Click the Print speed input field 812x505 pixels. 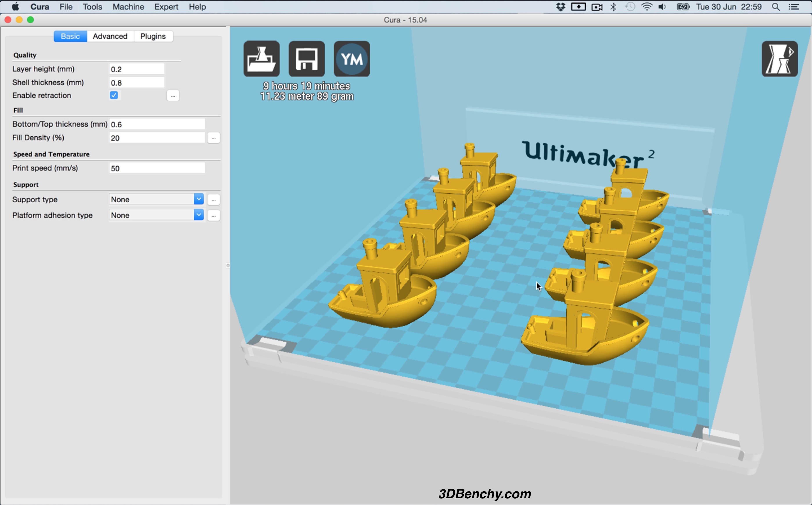click(x=157, y=168)
